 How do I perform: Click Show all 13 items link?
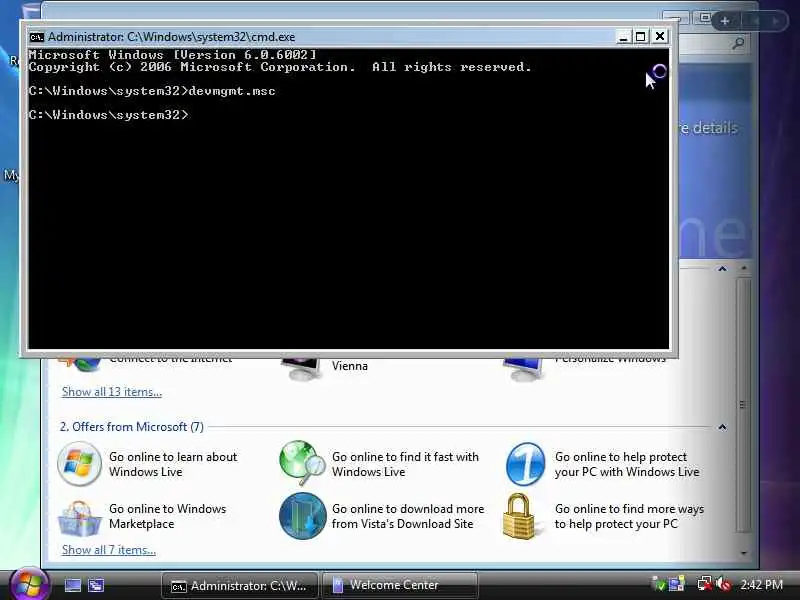(x=112, y=392)
